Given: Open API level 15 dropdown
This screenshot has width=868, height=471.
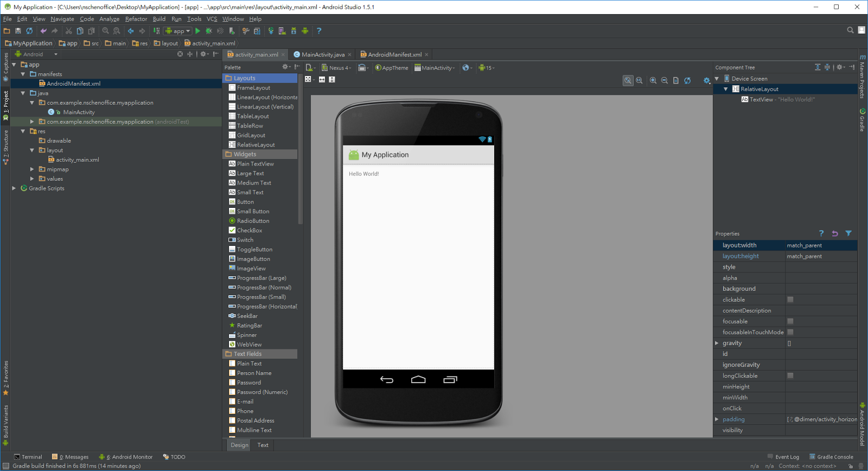Looking at the screenshot, I should (487, 68).
